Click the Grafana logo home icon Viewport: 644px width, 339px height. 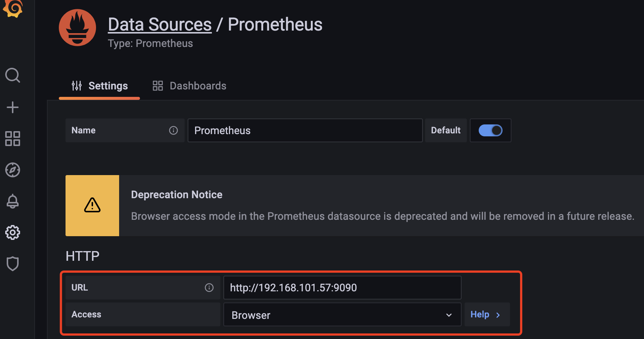tap(13, 8)
